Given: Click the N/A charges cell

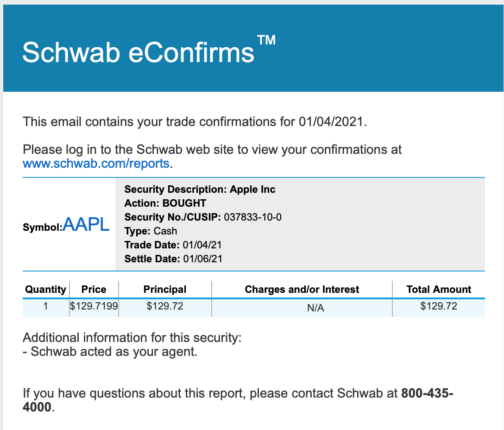Looking at the screenshot, I should coord(315,308).
